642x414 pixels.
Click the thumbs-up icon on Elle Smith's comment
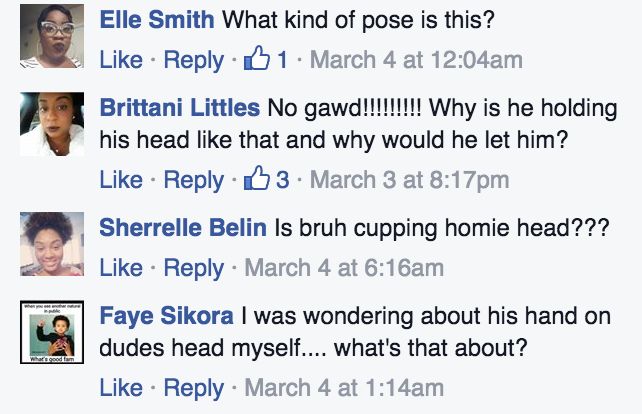[x=258, y=60]
